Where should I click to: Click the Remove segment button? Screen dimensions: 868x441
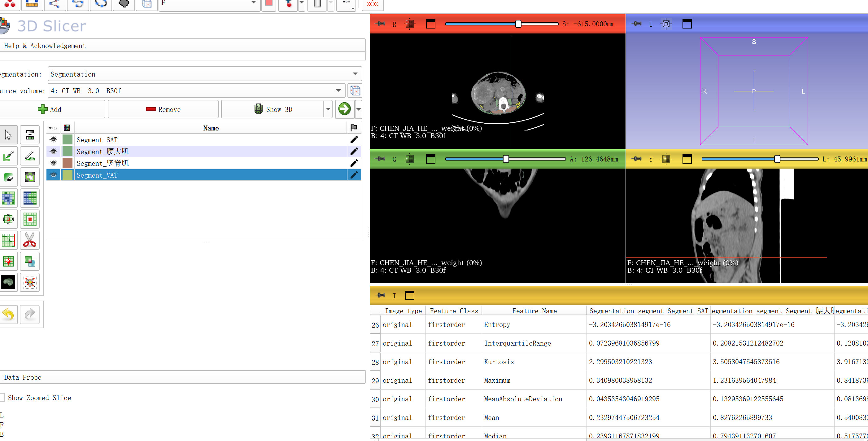point(163,109)
